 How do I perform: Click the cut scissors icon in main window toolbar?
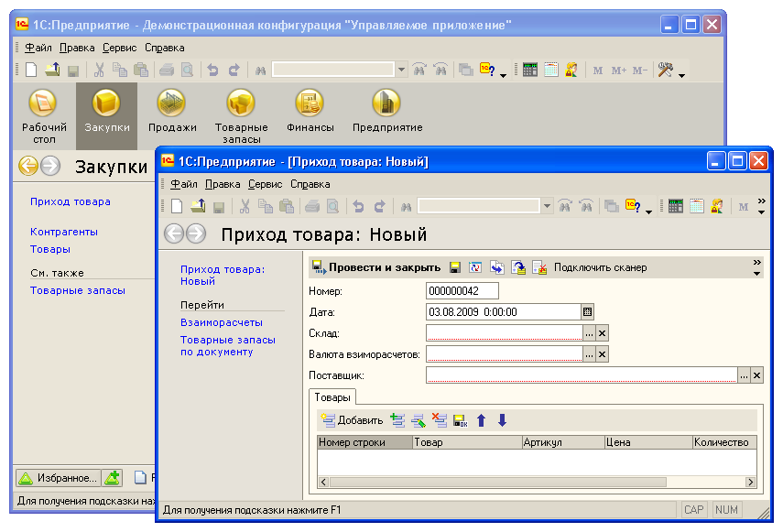tap(99, 70)
